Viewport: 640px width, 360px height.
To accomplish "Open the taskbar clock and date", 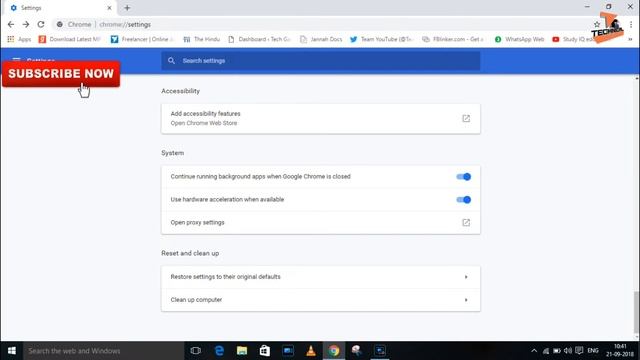I will pos(620,351).
